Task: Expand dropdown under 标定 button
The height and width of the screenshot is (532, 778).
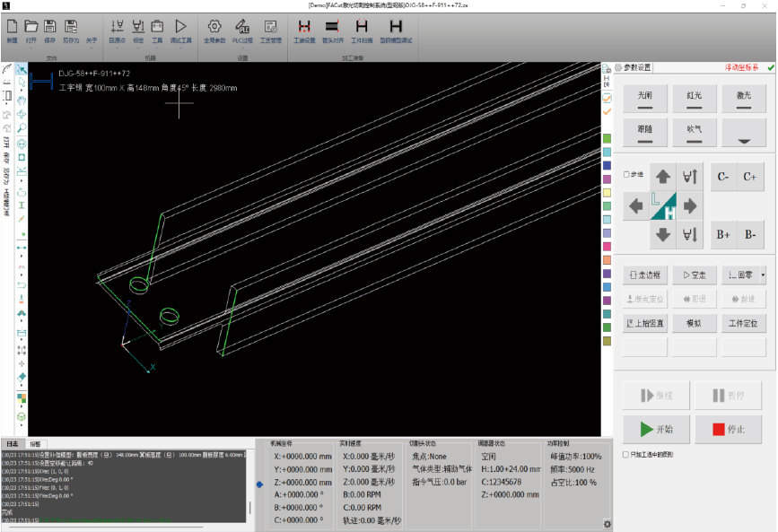Action: (138, 48)
